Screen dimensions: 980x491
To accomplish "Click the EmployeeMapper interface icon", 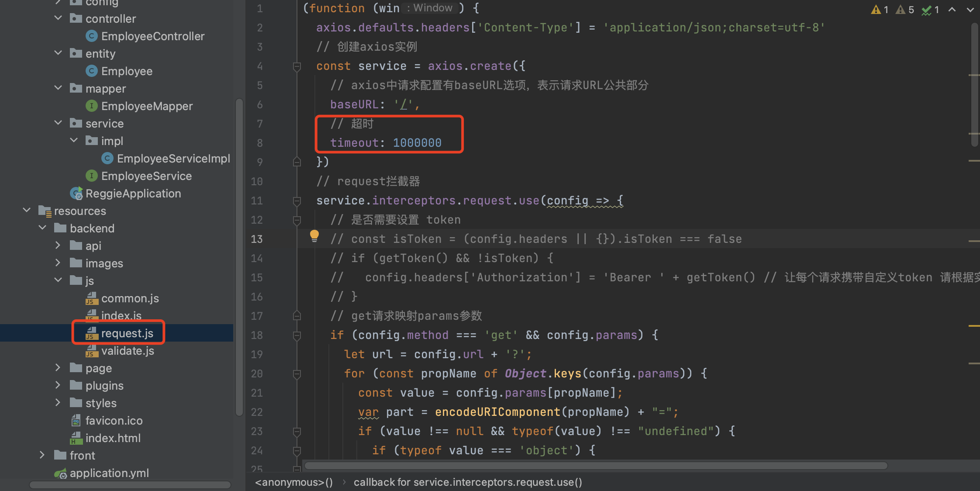I will click(x=91, y=106).
